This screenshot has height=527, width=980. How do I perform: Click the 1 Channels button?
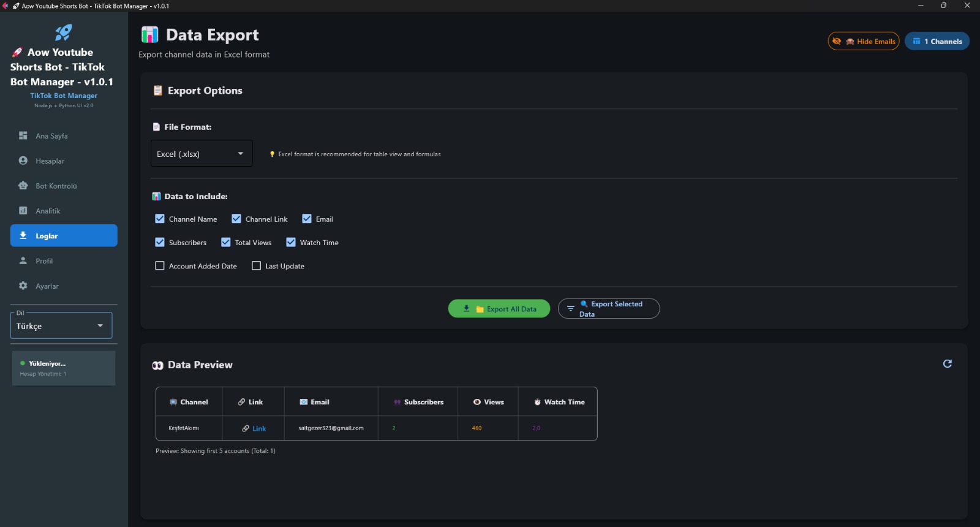(937, 42)
